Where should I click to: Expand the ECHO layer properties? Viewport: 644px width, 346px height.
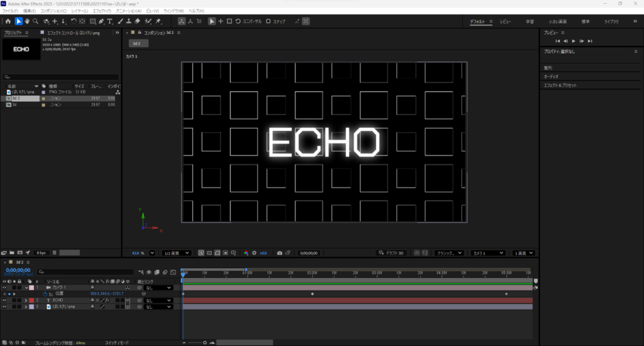click(x=26, y=301)
